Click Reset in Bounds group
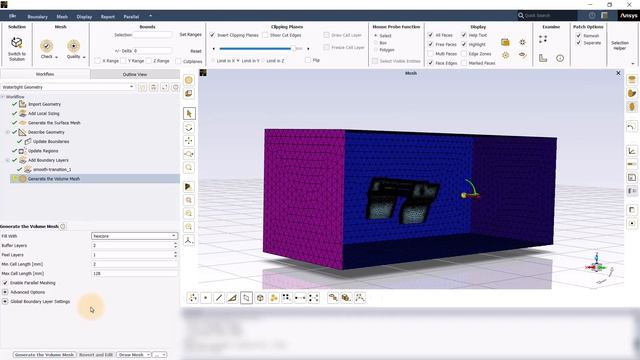 tap(196, 51)
